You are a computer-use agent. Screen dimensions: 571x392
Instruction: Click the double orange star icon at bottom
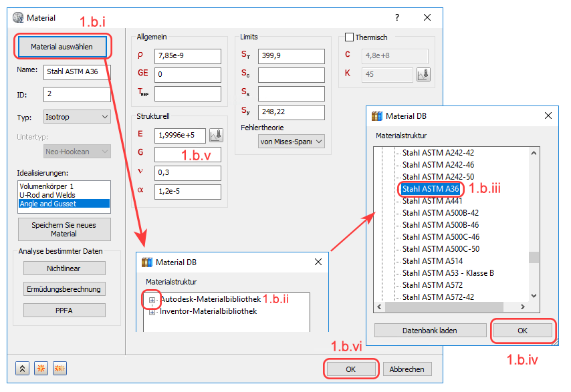click(x=60, y=369)
